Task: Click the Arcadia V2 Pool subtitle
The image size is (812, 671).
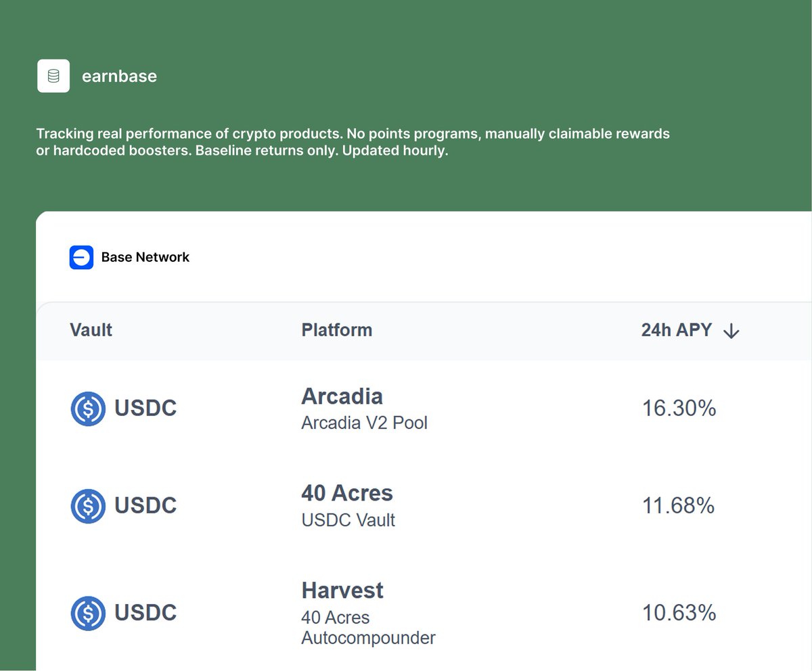Action: click(365, 423)
